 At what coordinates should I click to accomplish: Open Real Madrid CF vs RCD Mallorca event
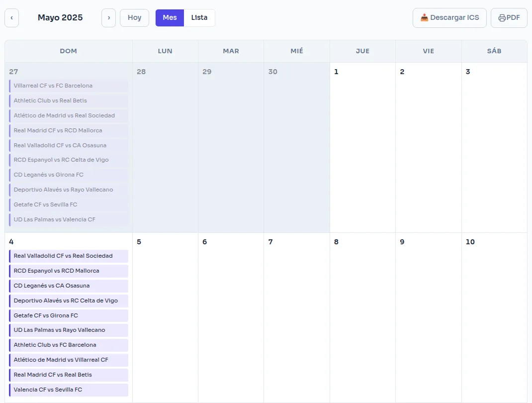69,130
